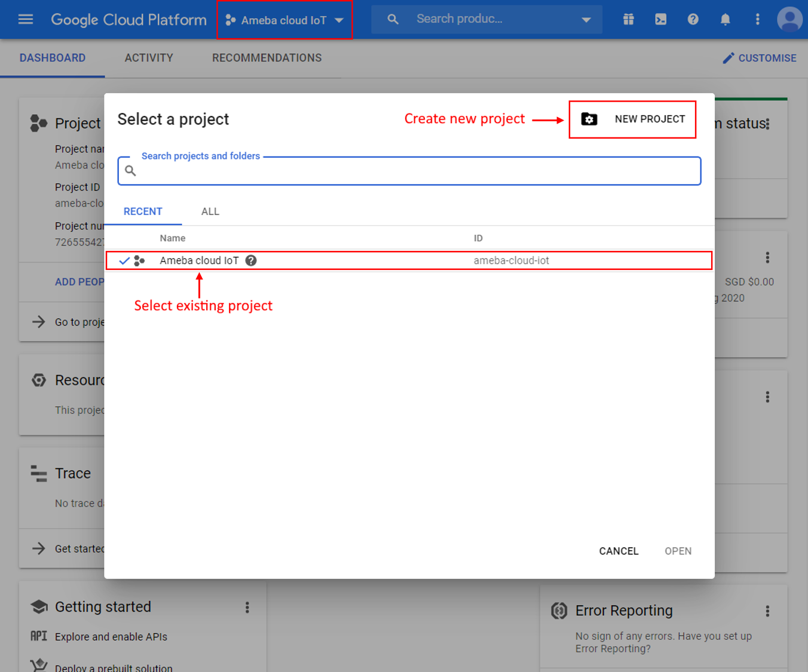Image resolution: width=808 pixels, height=672 pixels.
Task: Click the search magnifier icon in top bar
Action: [x=393, y=19]
